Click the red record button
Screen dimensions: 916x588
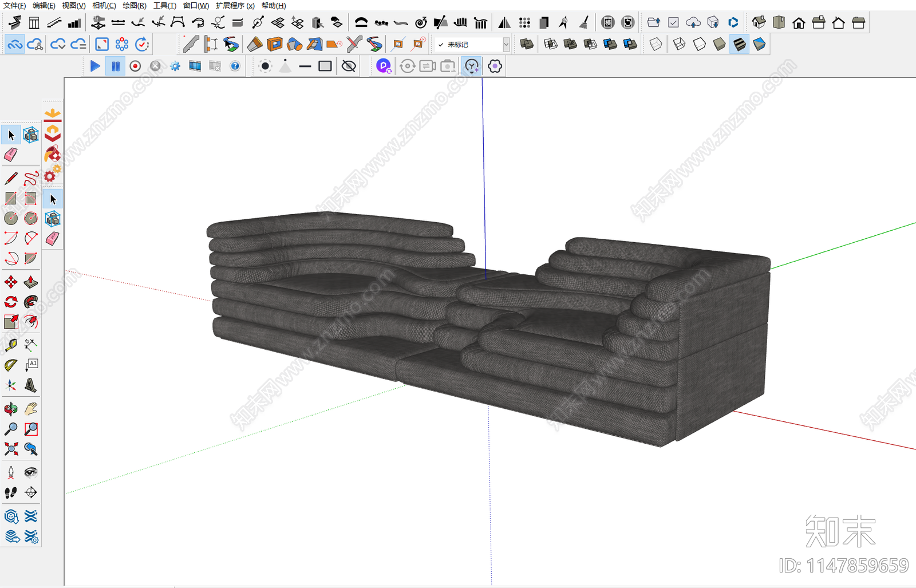click(x=135, y=66)
